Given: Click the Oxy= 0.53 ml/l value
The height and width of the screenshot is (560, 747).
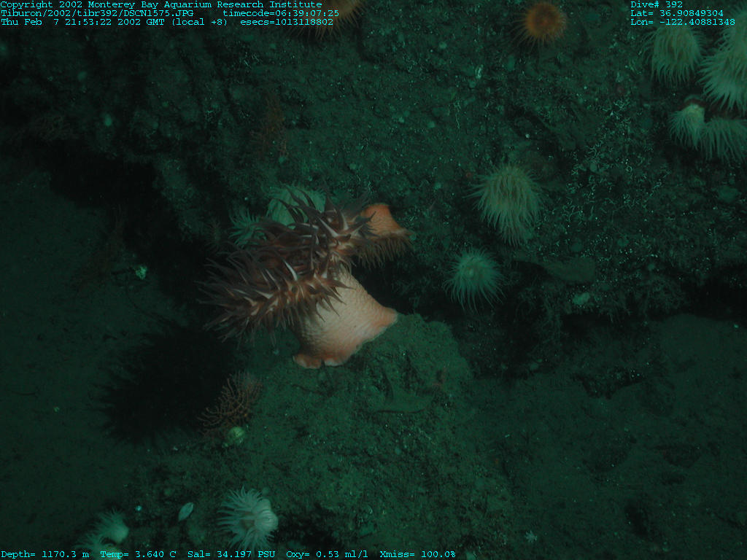Looking at the screenshot, I should pyautogui.click(x=327, y=554).
